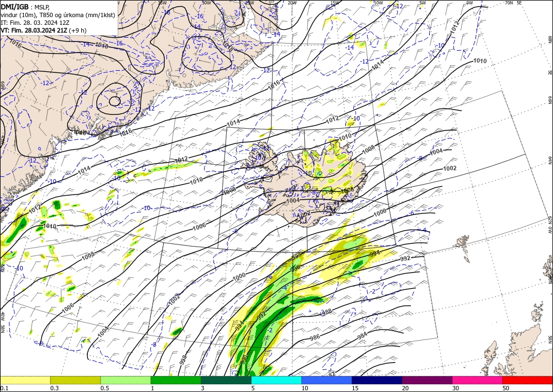Click the 988 isobar label

click(x=327, y=312)
